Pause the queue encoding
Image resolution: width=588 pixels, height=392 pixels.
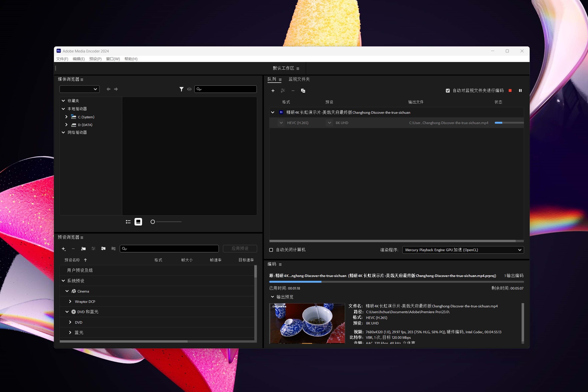pyautogui.click(x=520, y=91)
